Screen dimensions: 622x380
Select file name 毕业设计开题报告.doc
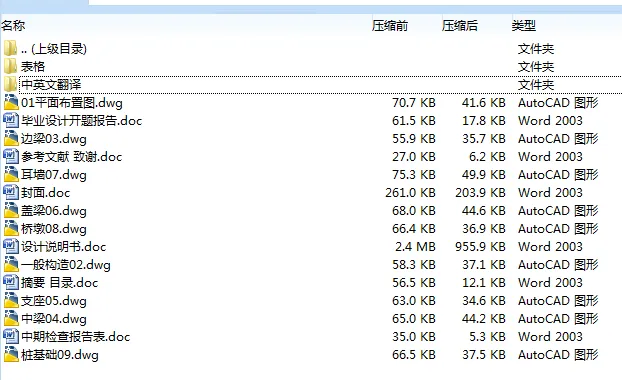coord(81,121)
